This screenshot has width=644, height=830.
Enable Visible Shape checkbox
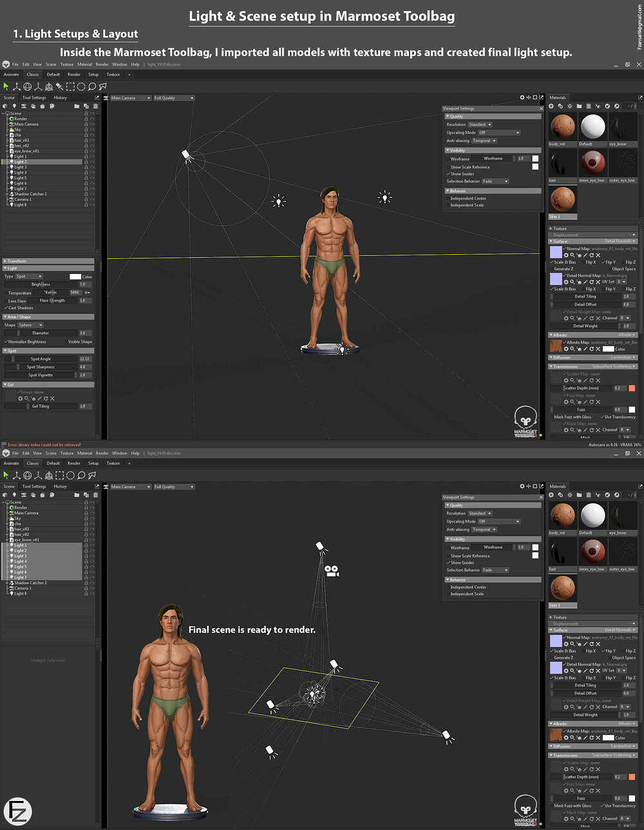[x=79, y=342]
